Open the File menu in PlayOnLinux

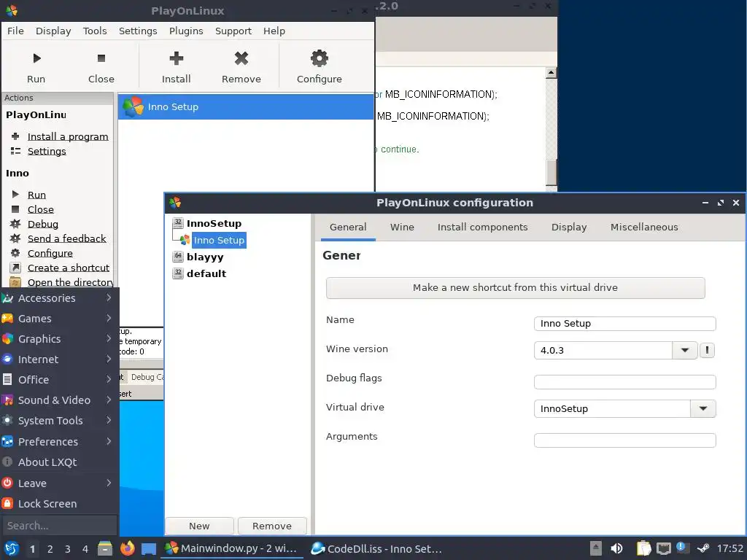click(x=15, y=31)
